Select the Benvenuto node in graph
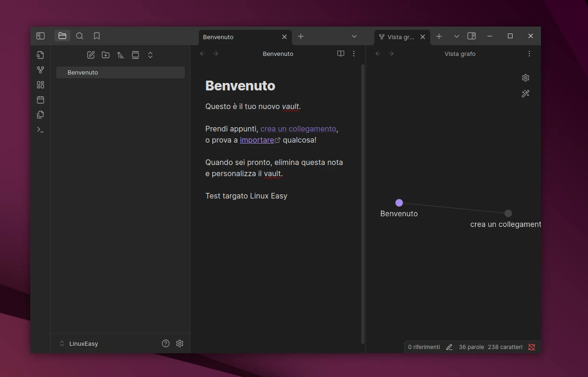 [399, 203]
